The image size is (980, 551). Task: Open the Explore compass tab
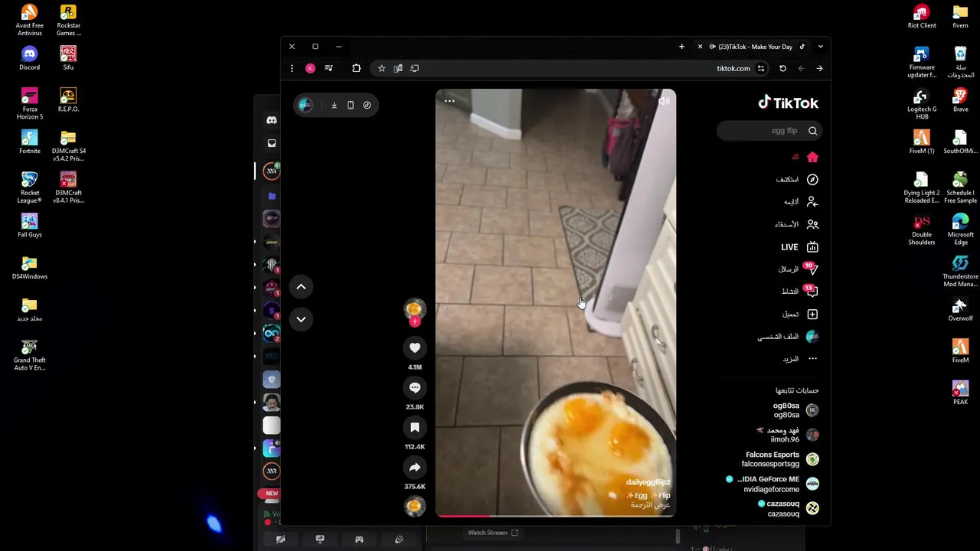tap(798, 179)
